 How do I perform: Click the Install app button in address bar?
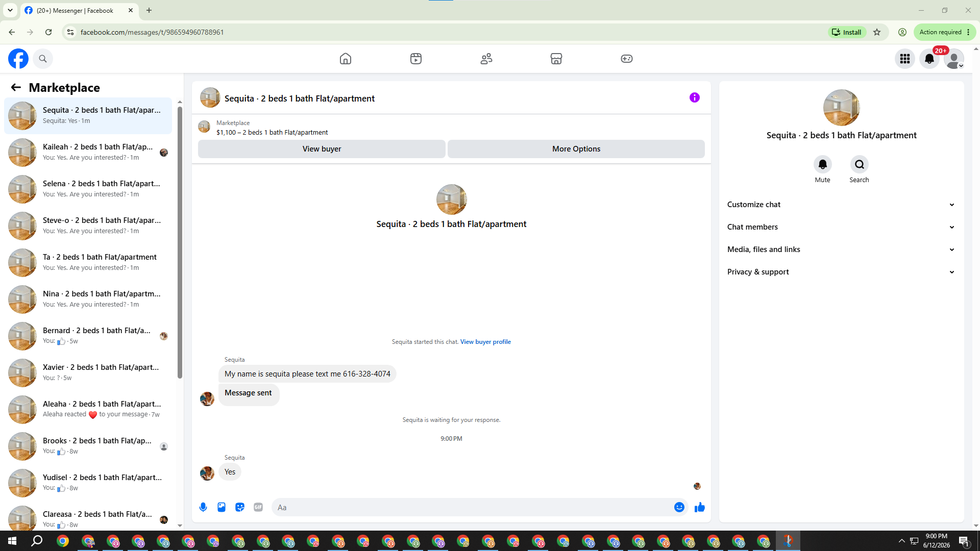847,32
